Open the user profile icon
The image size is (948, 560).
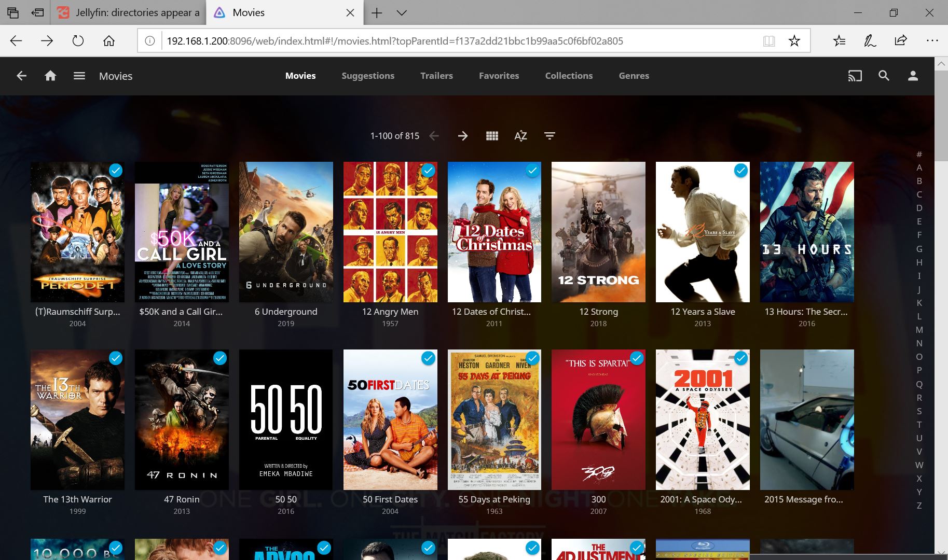(913, 76)
